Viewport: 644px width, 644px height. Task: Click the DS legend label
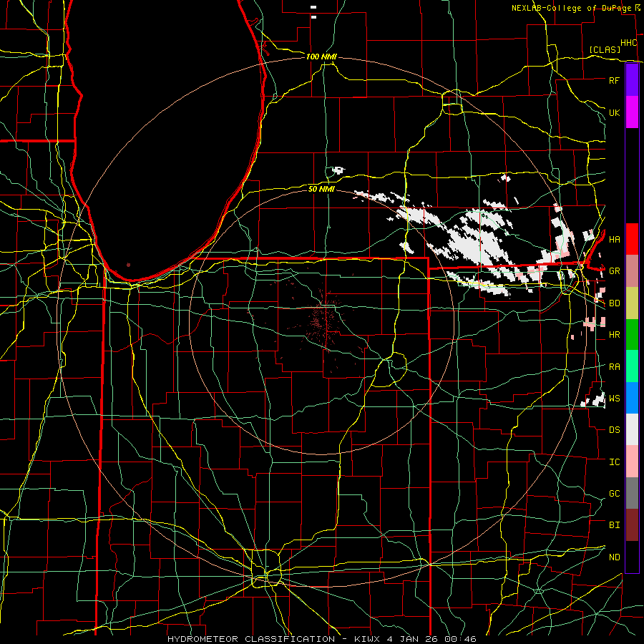(x=614, y=430)
